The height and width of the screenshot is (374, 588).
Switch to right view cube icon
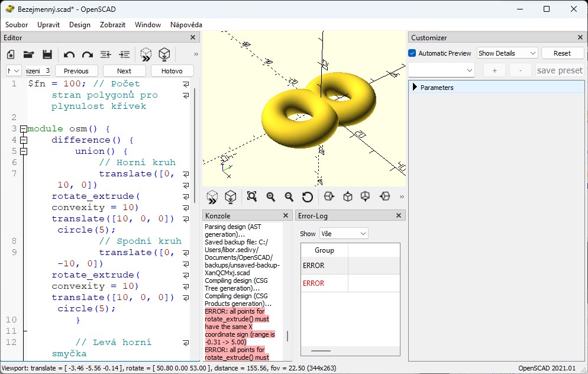pos(329,196)
